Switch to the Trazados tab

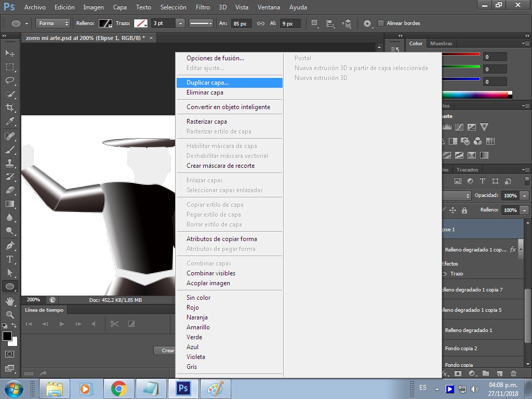[x=467, y=170]
